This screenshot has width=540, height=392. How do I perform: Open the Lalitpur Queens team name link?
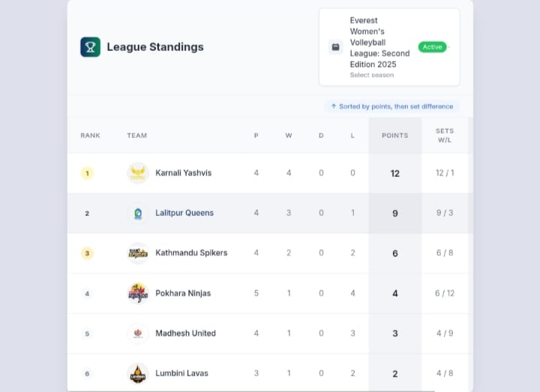pyautogui.click(x=184, y=213)
